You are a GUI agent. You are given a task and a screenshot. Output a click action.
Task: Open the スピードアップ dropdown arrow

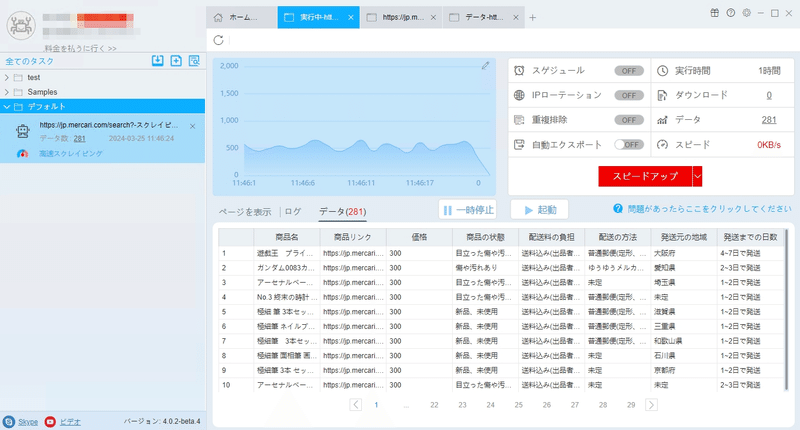(x=697, y=176)
